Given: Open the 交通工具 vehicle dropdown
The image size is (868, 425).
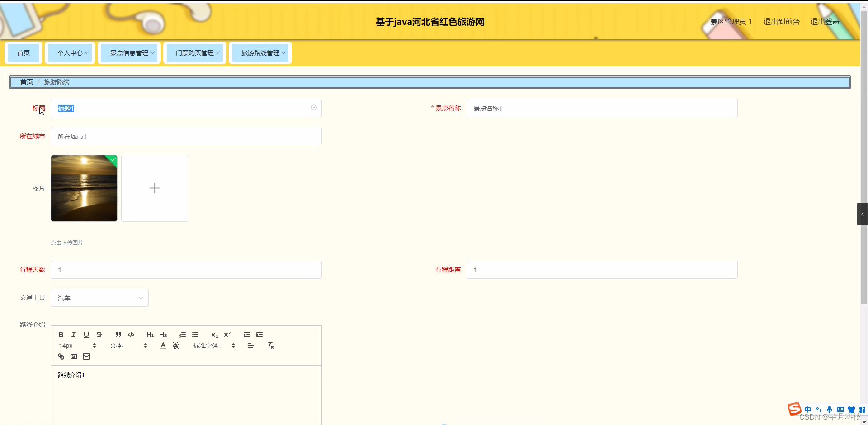Looking at the screenshot, I should point(99,298).
